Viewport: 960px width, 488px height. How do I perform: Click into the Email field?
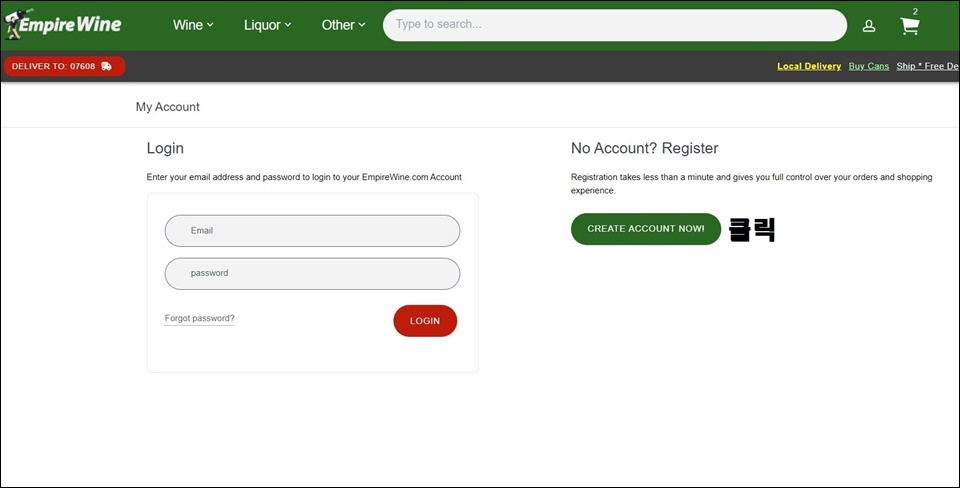pos(312,231)
